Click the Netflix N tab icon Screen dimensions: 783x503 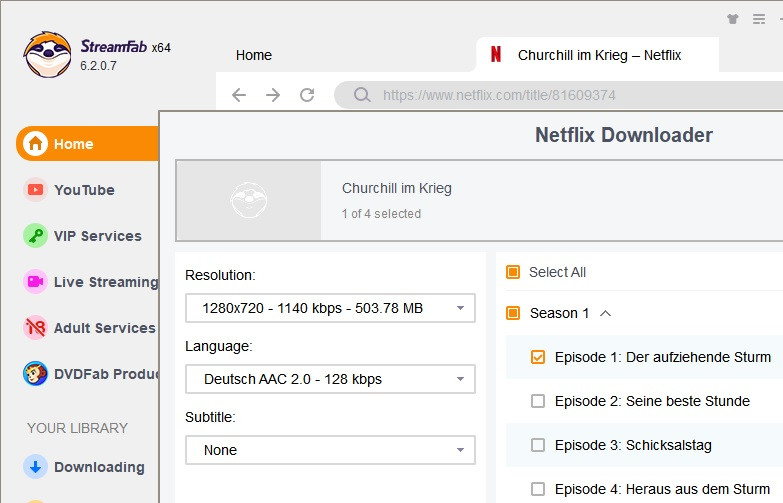pos(496,54)
